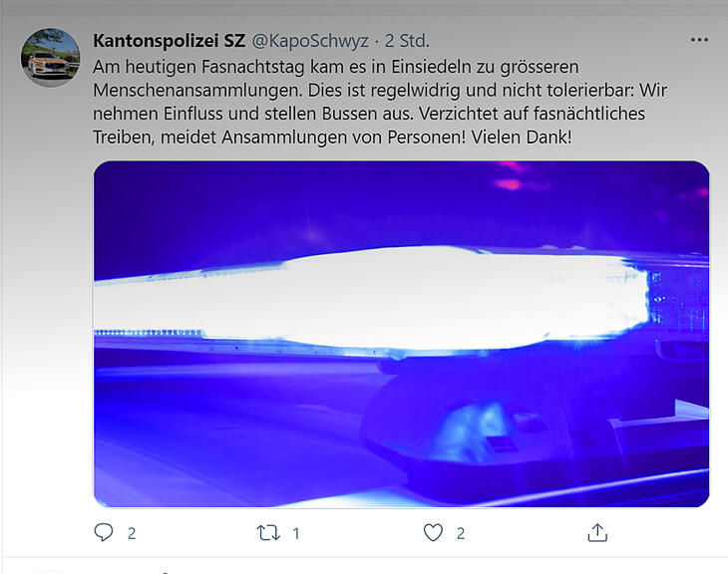The width and height of the screenshot is (728, 574).
Task: Open the tweet via the '2 Std.' timestamp
Action: pyautogui.click(x=407, y=41)
